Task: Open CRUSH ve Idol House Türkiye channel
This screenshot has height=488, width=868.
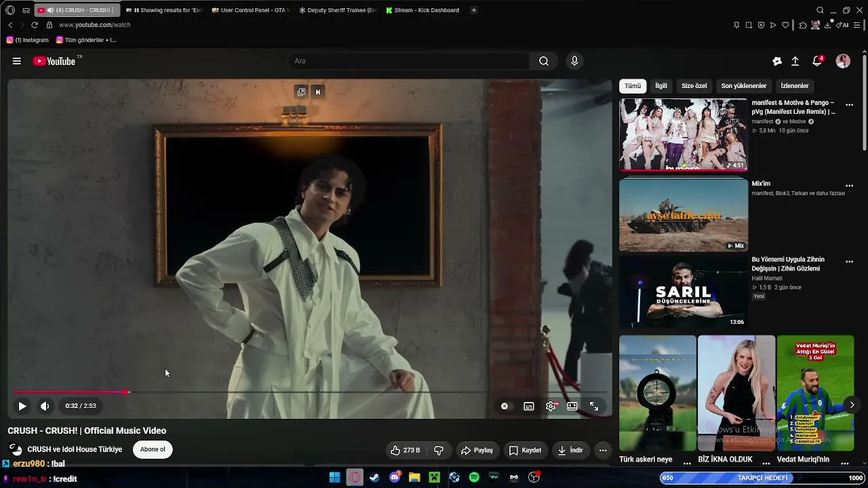Action: (75, 449)
